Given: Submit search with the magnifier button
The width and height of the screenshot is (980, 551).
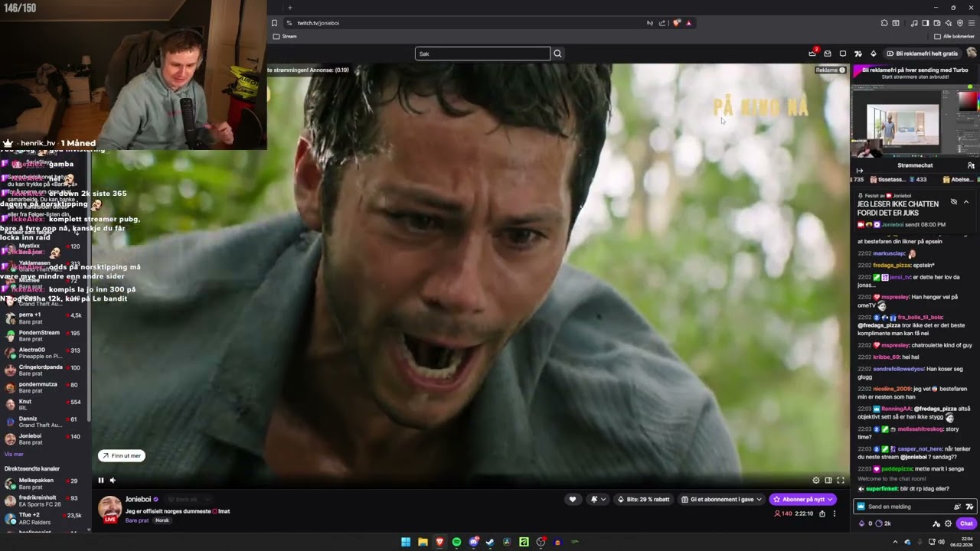Looking at the screenshot, I should 557,54.
